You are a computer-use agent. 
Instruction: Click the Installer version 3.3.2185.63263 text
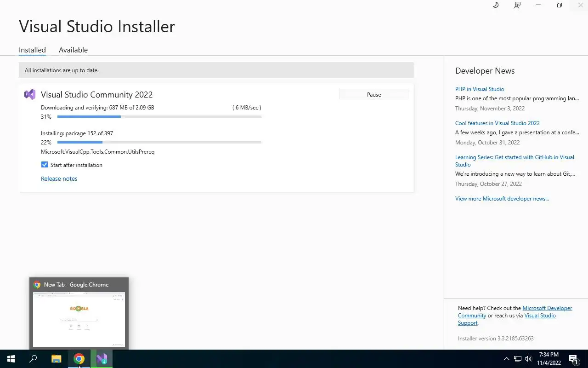tap(496, 339)
